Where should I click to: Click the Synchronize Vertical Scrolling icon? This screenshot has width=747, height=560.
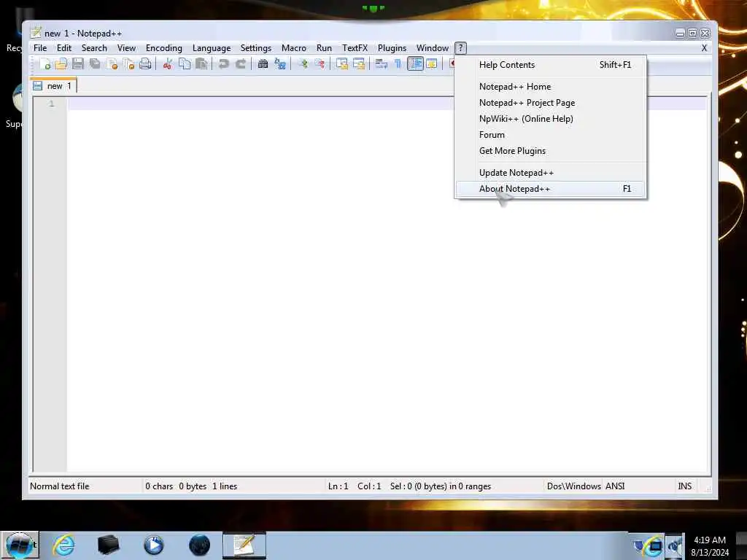pos(341,64)
